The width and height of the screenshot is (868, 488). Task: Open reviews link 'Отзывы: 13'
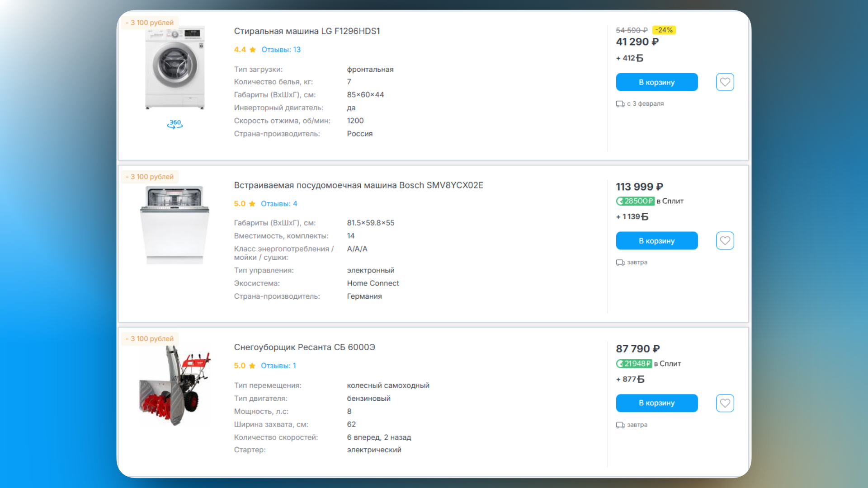[281, 50]
